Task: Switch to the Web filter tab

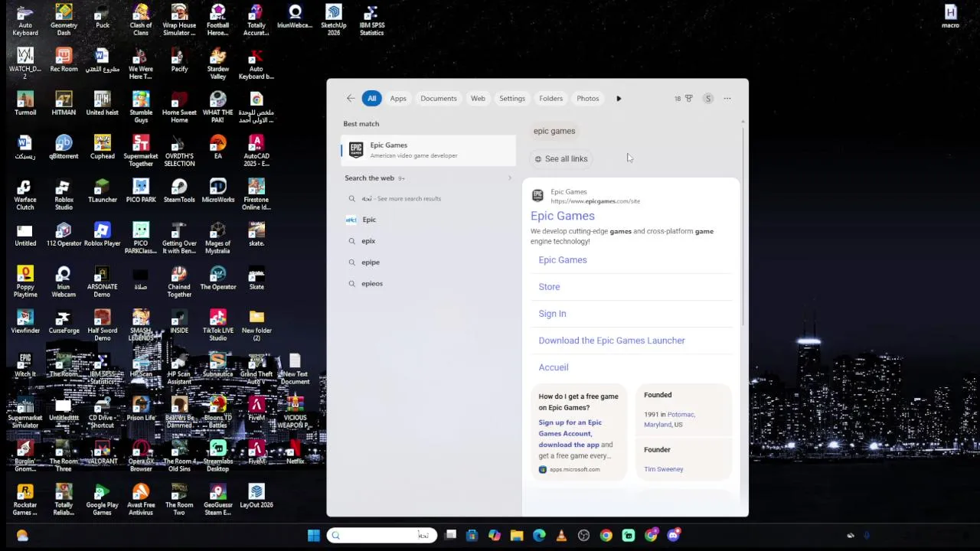Action: [x=478, y=98]
